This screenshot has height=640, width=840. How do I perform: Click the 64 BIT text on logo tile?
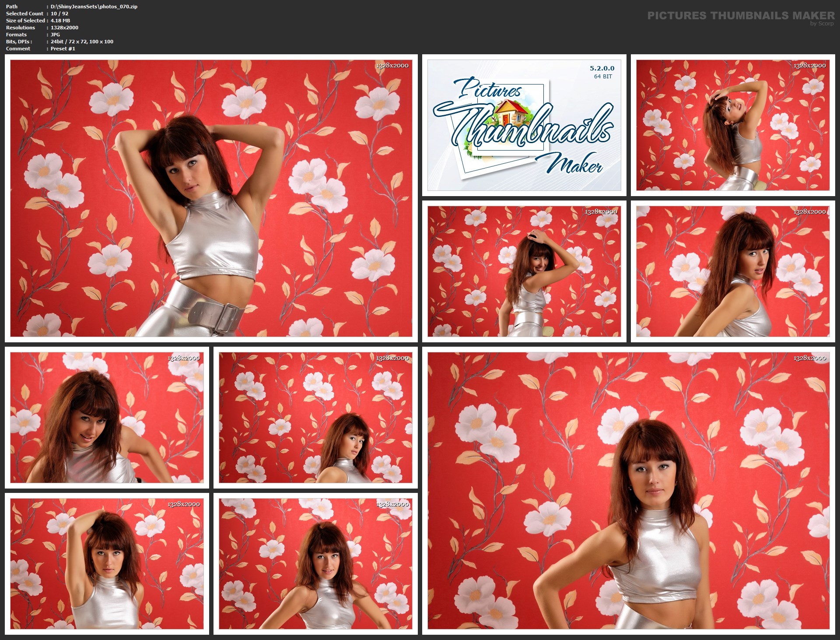(x=603, y=77)
